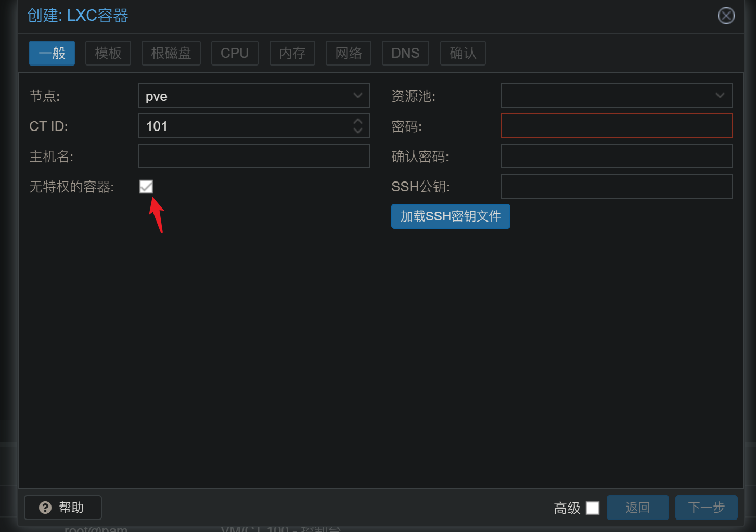Open the 资源池 resource pool dropdown
Screen dimensions: 756x532
coord(720,96)
